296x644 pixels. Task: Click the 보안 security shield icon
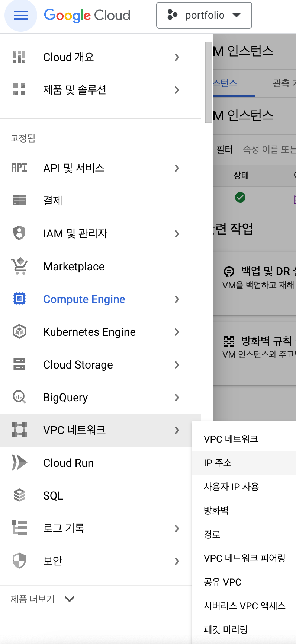tap(19, 561)
